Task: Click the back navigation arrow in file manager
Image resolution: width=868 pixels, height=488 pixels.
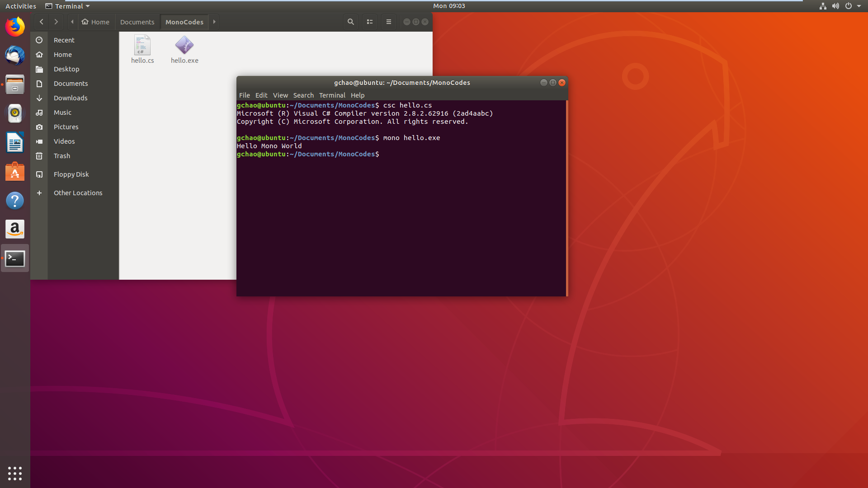Action: 42,21
